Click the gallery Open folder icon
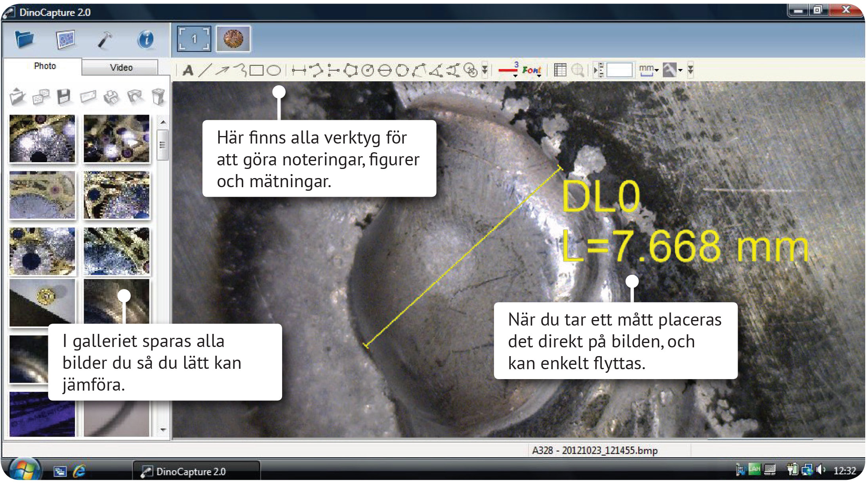This screenshot has height=483, width=868. [x=17, y=96]
